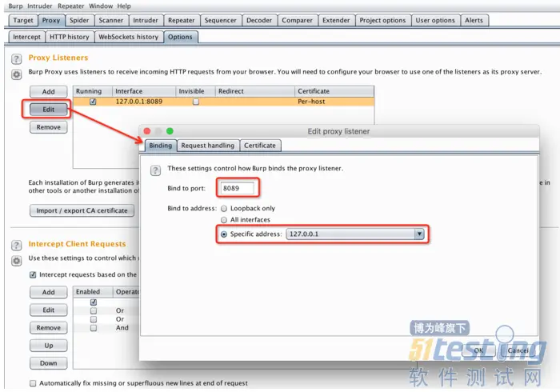Click Import / export CA certificate button
The height and width of the screenshot is (392, 560).
82,210
